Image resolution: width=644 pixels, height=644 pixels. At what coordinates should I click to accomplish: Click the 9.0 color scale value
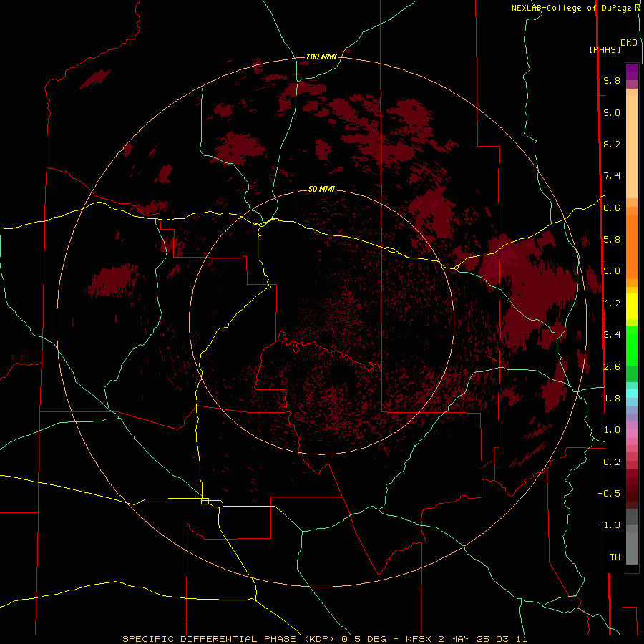tap(612, 112)
